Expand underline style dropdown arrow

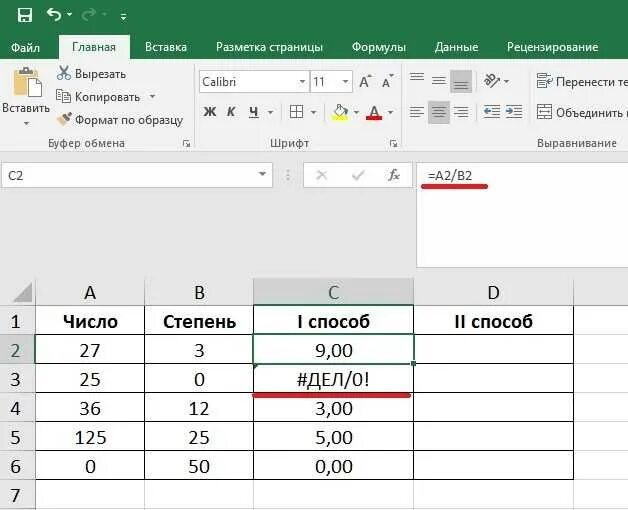coord(270,112)
